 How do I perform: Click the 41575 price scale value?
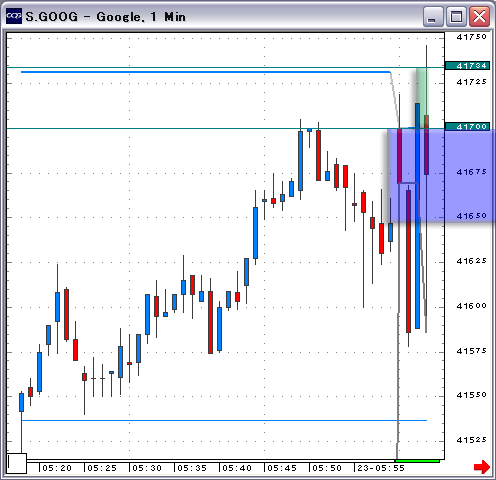471,351
